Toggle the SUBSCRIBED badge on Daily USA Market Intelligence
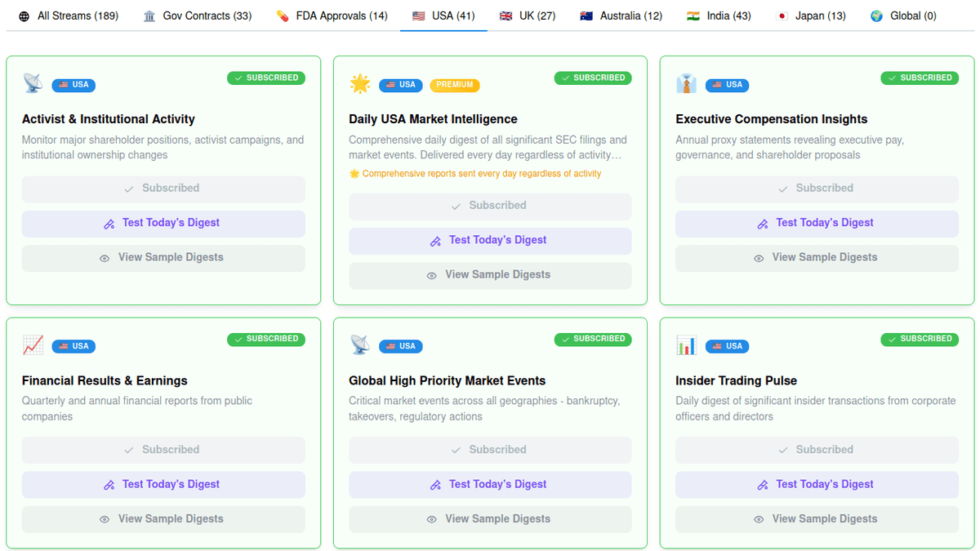The height and width of the screenshot is (551, 980). coord(593,78)
